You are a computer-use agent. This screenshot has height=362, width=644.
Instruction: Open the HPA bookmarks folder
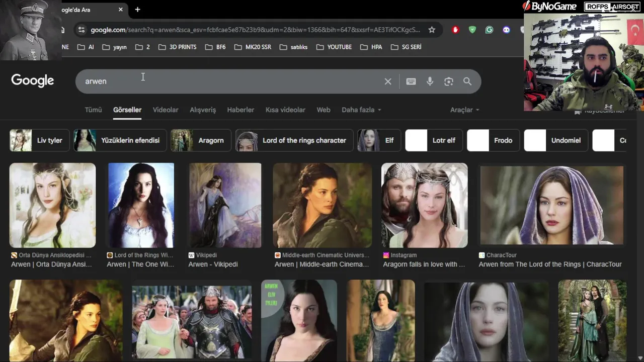click(x=371, y=47)
